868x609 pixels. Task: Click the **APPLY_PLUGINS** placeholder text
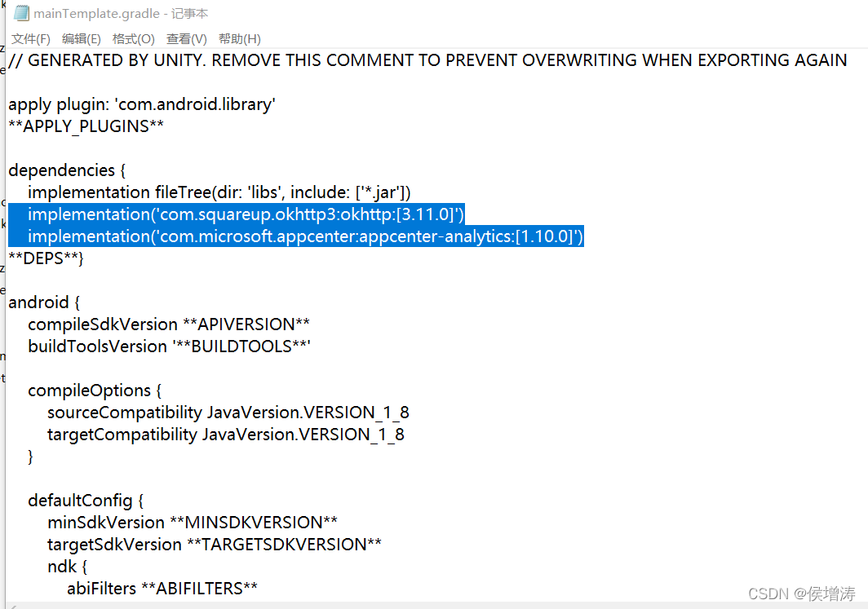click(84, 126)
